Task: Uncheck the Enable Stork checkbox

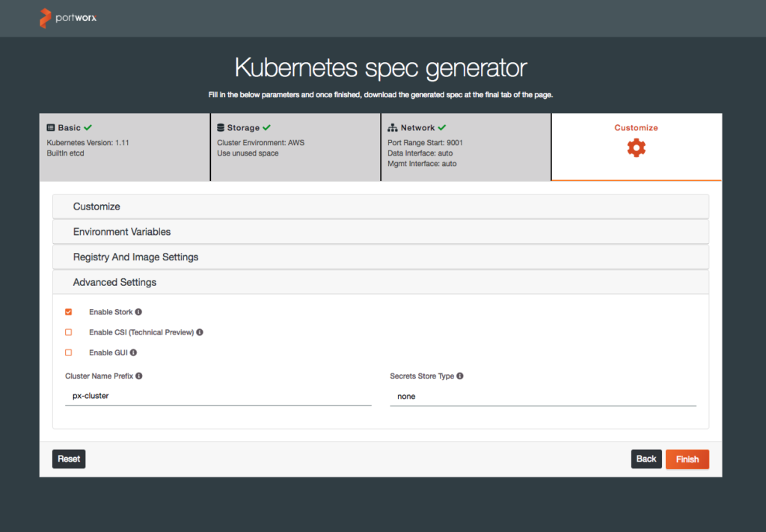Action: [x=69, y=312]
